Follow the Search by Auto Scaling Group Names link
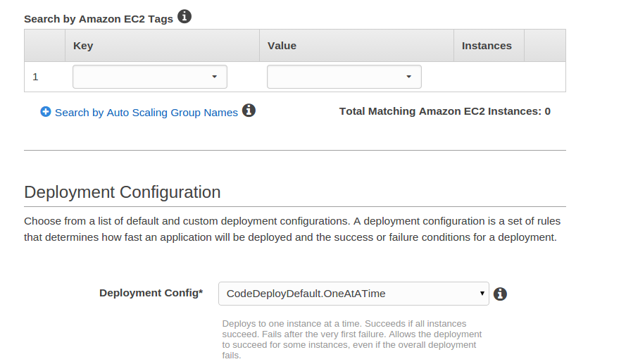 point(146,113)
